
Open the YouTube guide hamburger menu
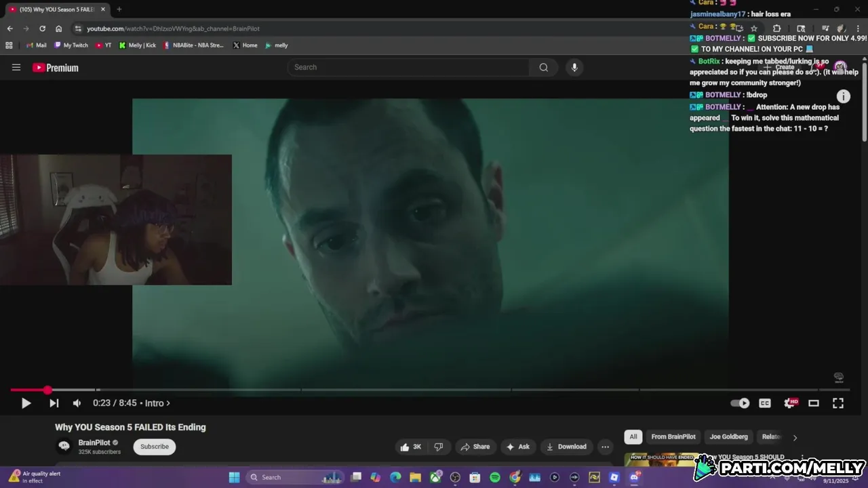pyautogui.click(x=16, y=67)
